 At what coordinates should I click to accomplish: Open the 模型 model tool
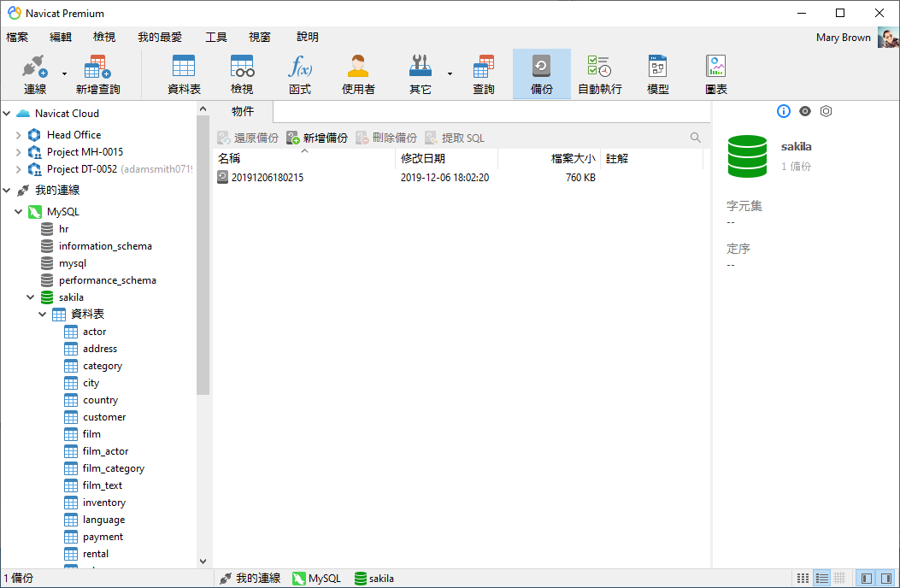click(657, 73)
